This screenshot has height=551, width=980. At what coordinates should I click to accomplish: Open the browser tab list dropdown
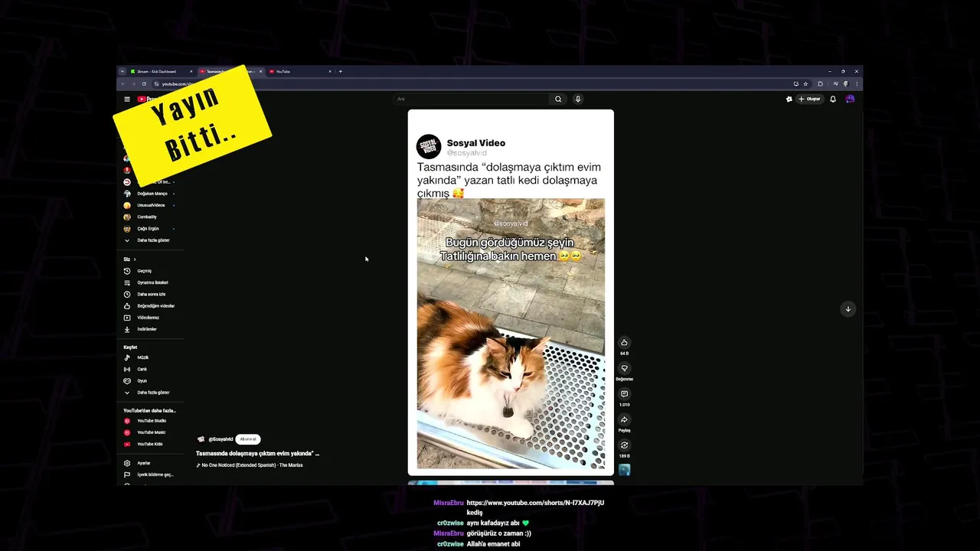(122, 71)
